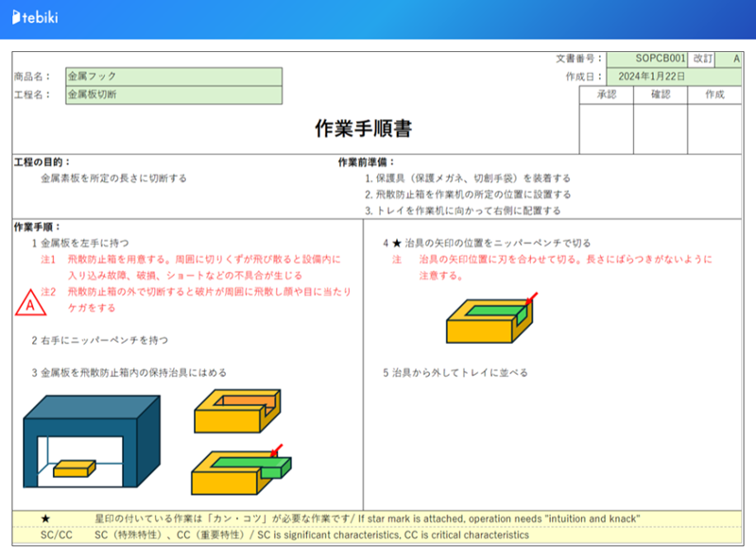Viewport: 756px width, 560px height.
Task: Click the revision value cell A
Action: pos(729,59)
